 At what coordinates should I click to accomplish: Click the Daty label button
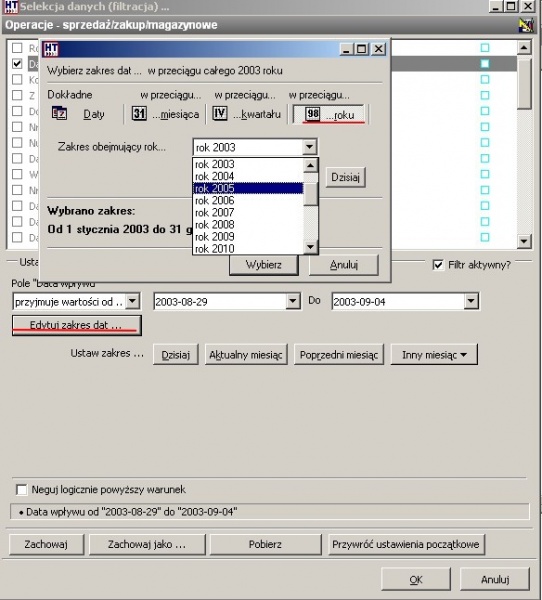(94, 114)
